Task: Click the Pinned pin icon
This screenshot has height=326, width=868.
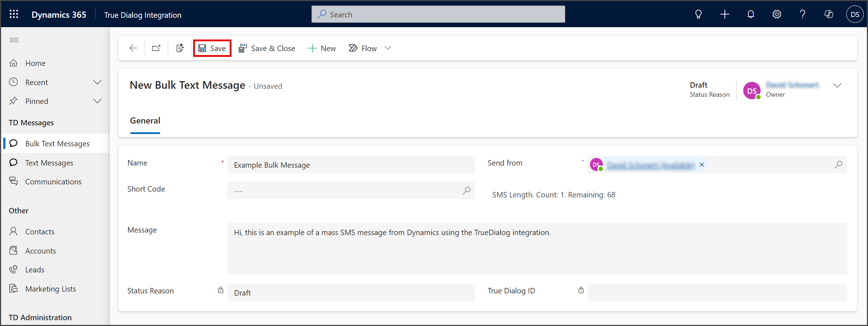Action: pyautogui.click(x=13, y=101)
